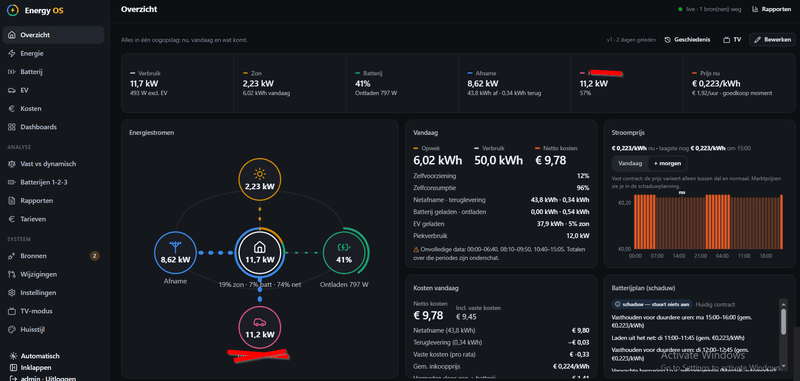This screenshot has height=381, width=800.
Task: Click the battery 41% flow node
Action: [344, 253]
